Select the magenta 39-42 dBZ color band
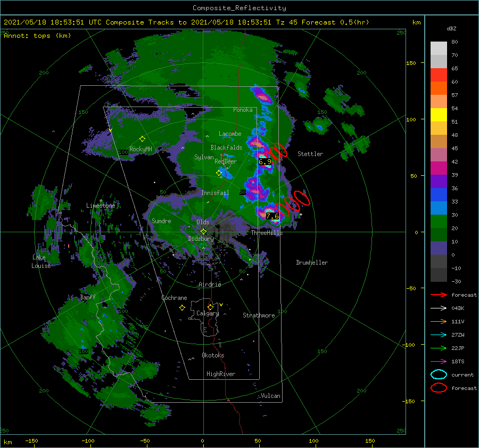 [439, 168]
